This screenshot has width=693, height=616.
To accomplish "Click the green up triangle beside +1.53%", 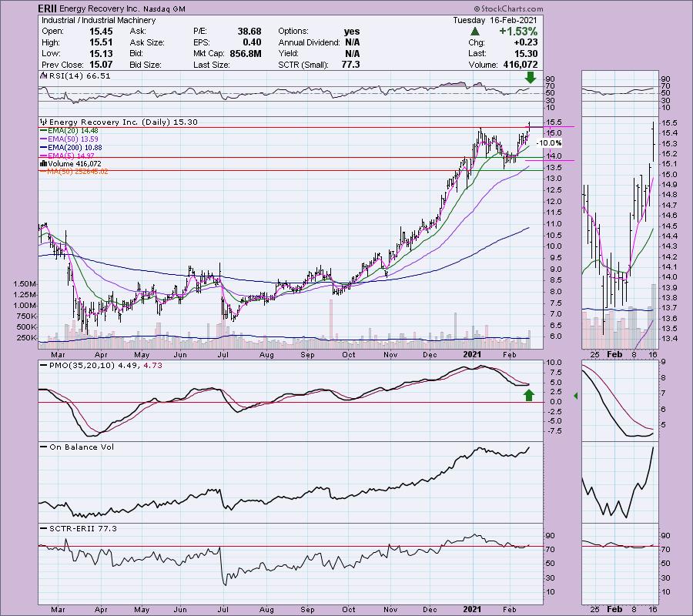I will point(475,32).
